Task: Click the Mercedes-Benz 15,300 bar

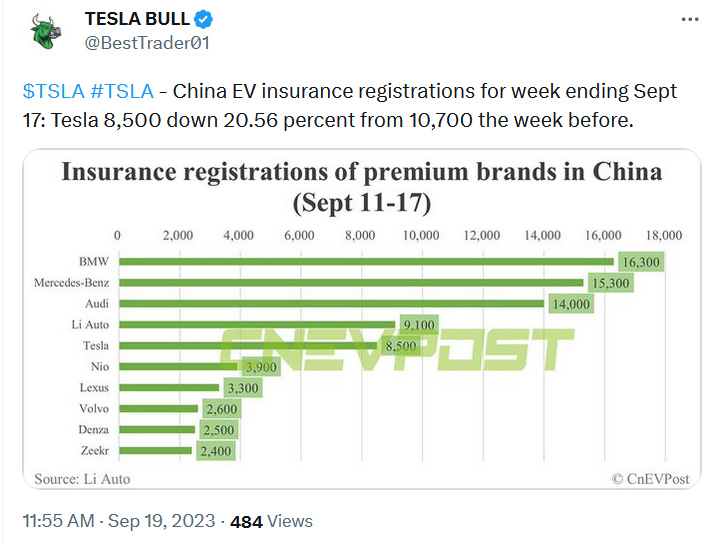Action: tap(350, 283)
